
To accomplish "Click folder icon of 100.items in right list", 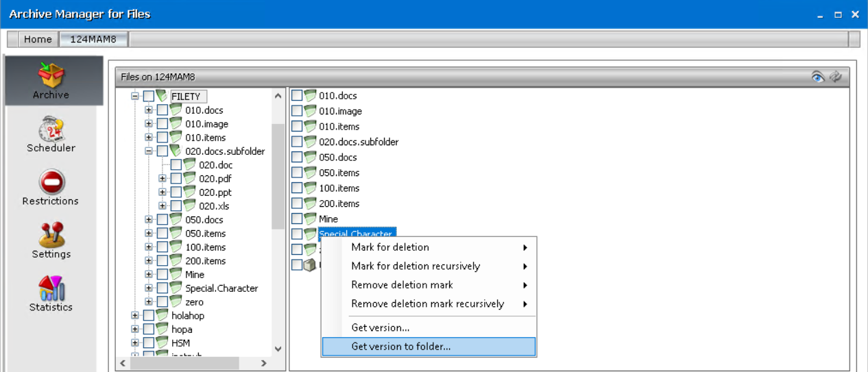I will (311, 188).
